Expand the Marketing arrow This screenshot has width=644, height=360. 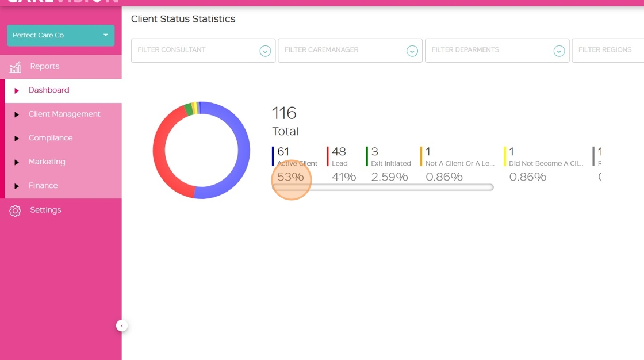pos(17,162)
